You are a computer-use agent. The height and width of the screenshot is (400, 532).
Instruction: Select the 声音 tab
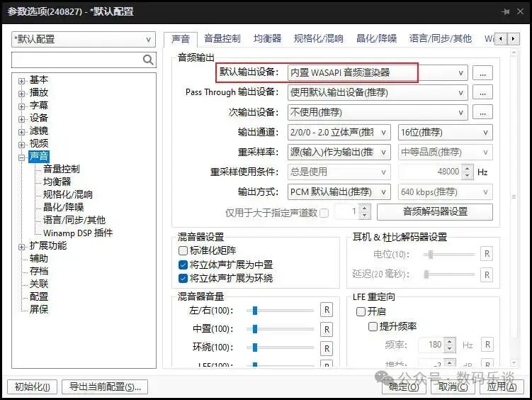181,39
